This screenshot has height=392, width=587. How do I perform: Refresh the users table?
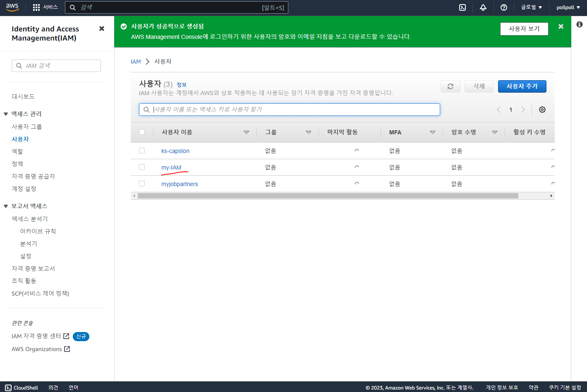click(450, 86)
